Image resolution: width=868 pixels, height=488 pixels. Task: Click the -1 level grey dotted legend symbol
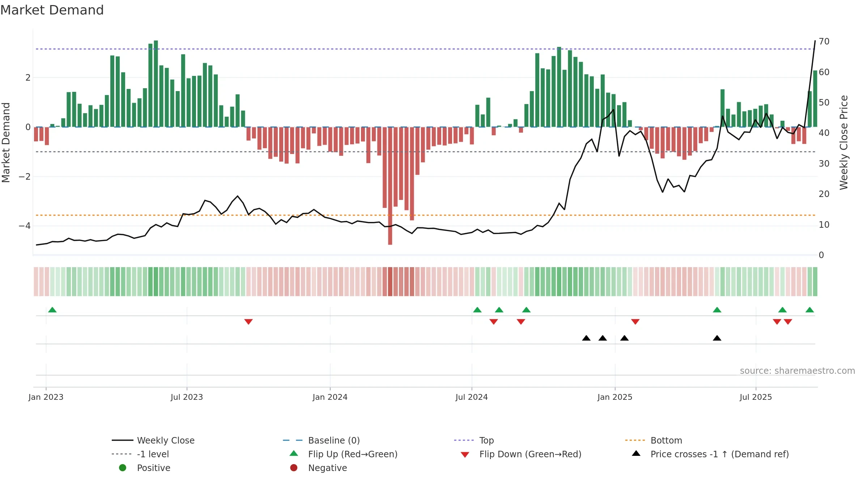coord(122,454)
